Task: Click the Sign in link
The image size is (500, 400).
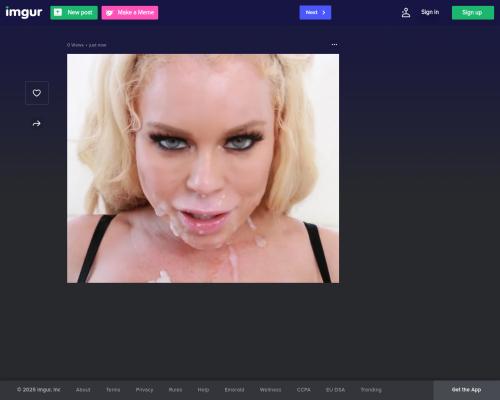Action: [430, 12]
